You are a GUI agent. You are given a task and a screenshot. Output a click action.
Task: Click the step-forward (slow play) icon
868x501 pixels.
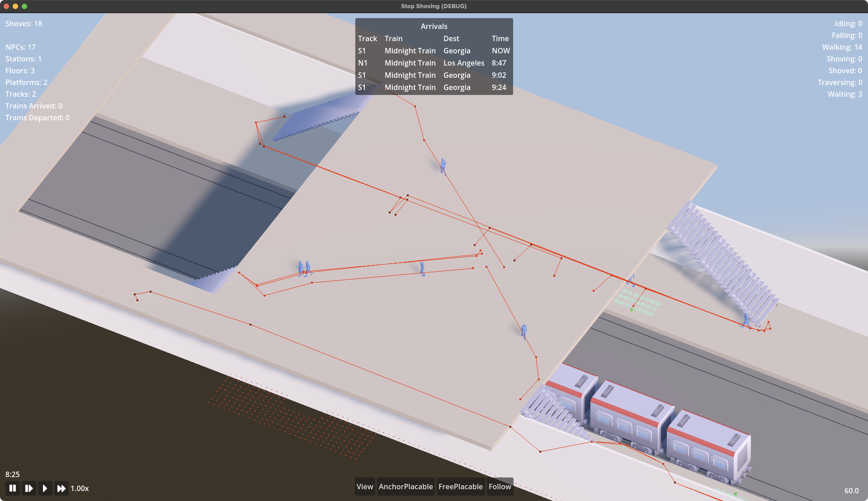29,488
